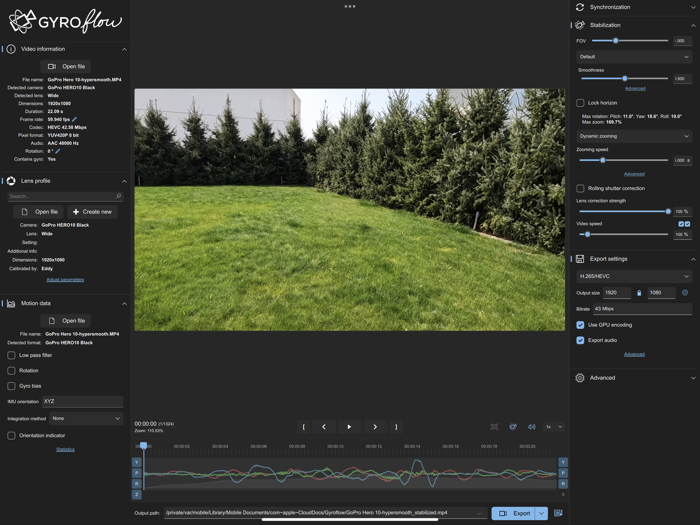Enable the Orientation indicator checkbox

tap(11, 436)
